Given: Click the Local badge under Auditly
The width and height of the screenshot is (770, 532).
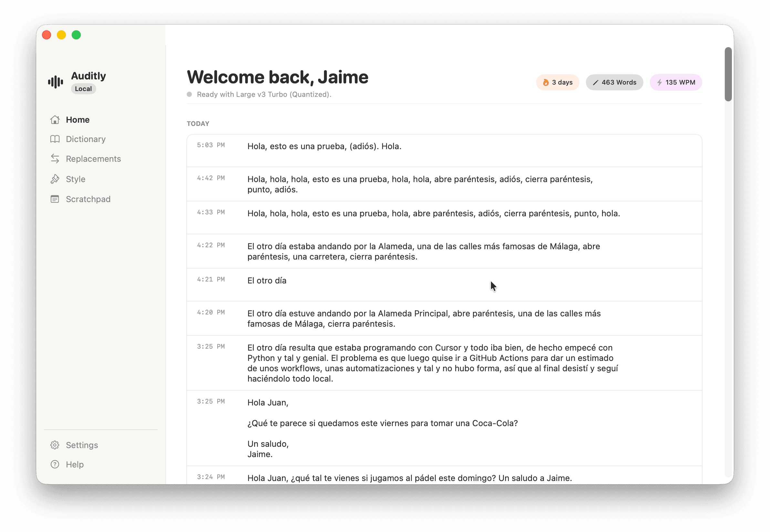Looking at the screenshot, I should coord(83,89).
